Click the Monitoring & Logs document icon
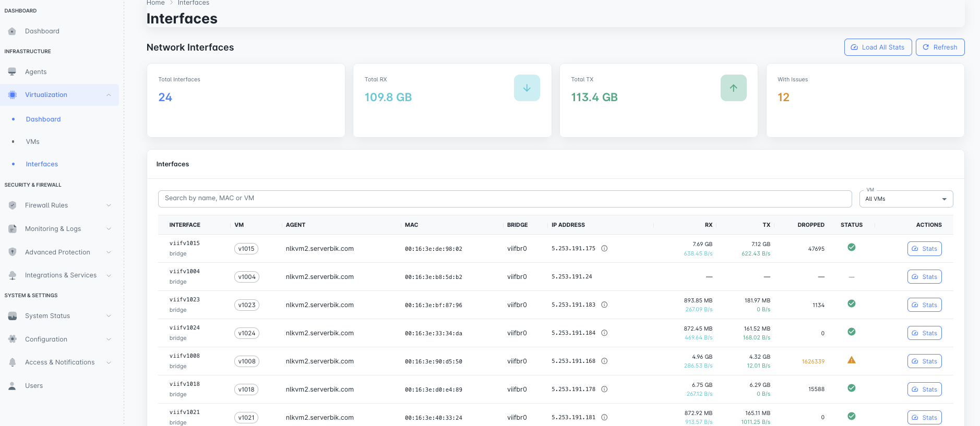This screenshot has height=426, width=980. [12, 229]
